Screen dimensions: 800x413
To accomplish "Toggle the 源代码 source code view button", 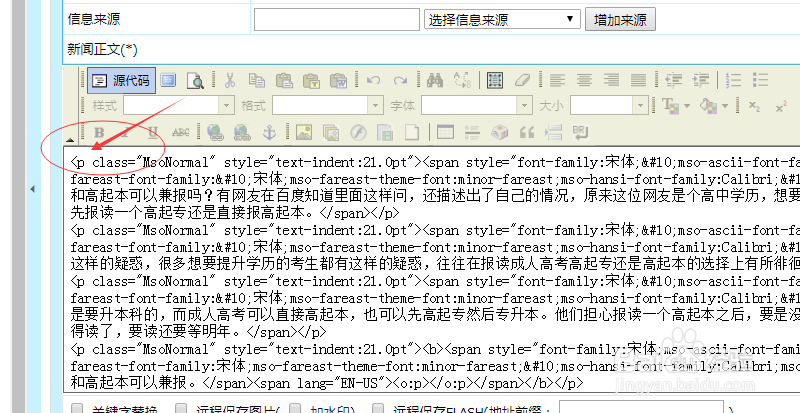I will pyautogui.click(x=121, y=81).
